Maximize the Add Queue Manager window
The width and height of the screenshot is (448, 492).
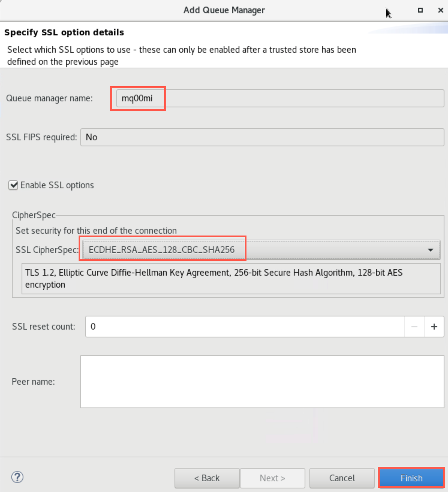[x=420, y=10]
